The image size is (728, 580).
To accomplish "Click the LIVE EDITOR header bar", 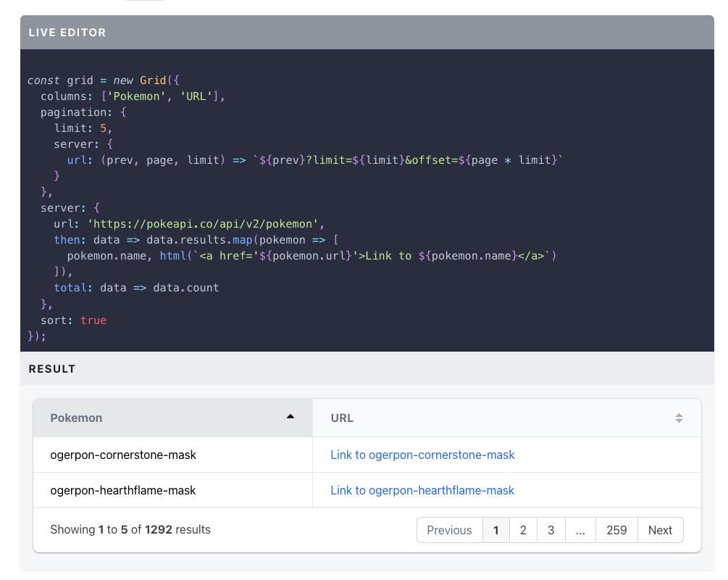I will (67, 32).
